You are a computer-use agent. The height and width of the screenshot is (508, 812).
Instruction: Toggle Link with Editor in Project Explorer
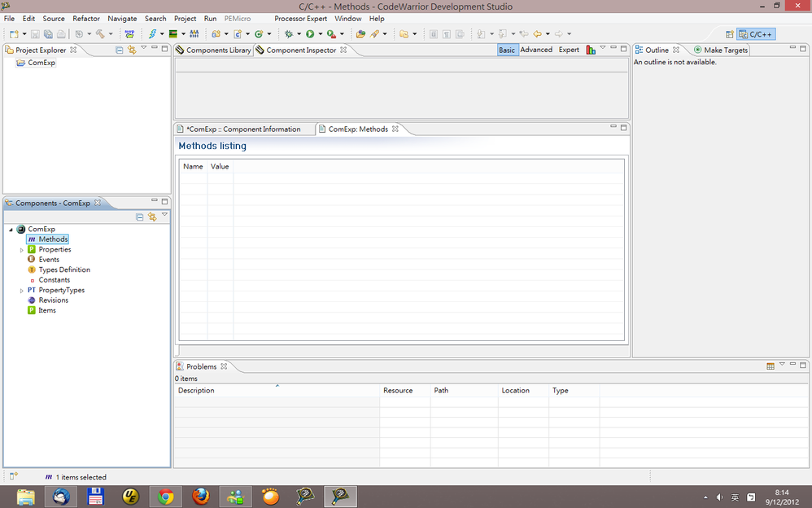132,50
